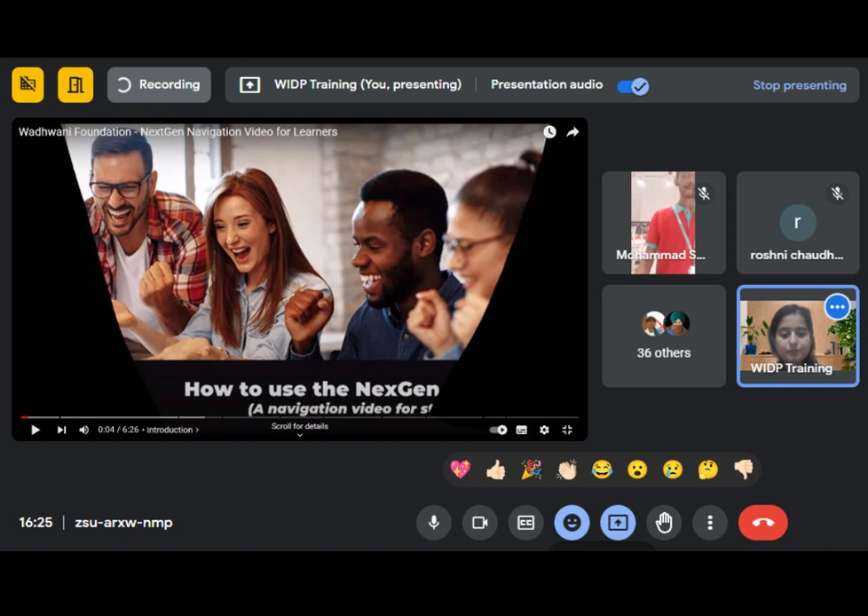
Task: Send the laughing tears reaction
Action: (x=602, y=470)
